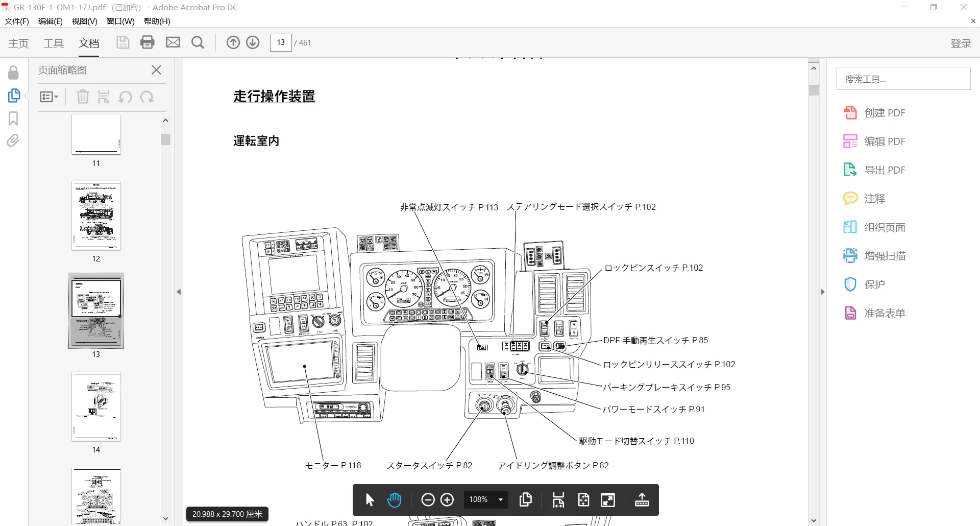Click the 走行操作装置 heading text
980x526 pixels.
pyautogui.click(x=274, y=96)
